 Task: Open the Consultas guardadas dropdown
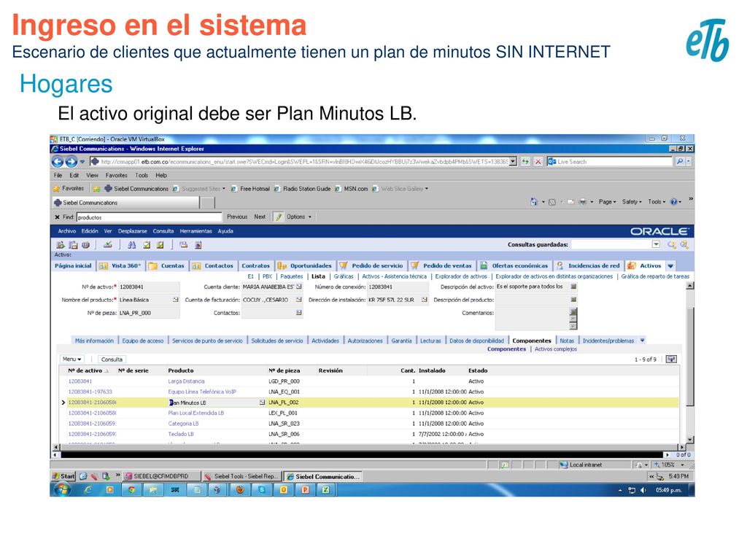tap(656, 244)
